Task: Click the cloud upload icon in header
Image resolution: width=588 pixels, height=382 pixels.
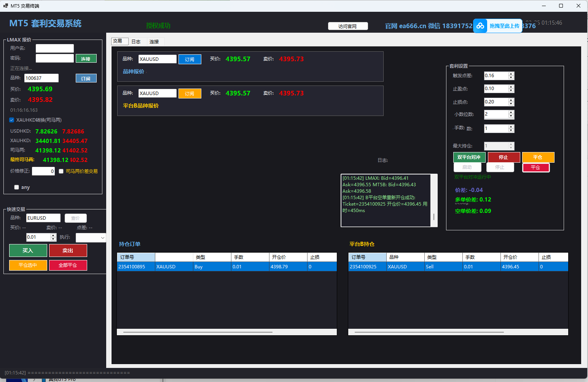Action: click(480, 26)
